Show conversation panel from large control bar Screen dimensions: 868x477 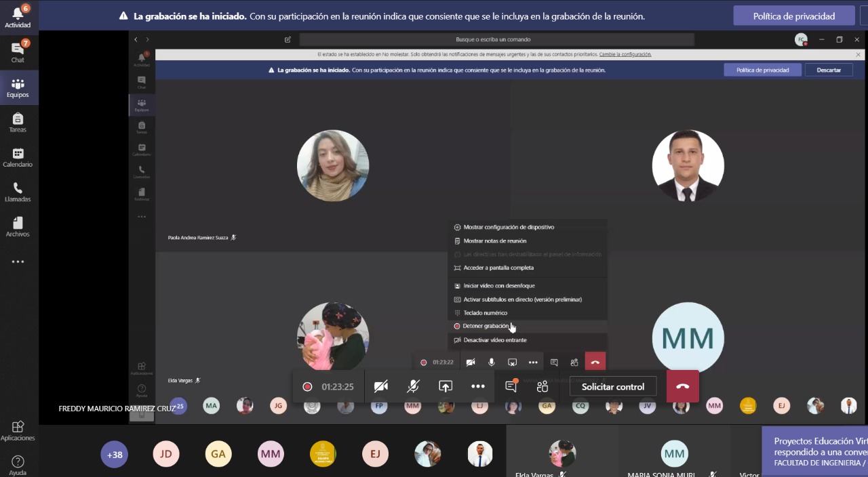[x=511, y=386]
